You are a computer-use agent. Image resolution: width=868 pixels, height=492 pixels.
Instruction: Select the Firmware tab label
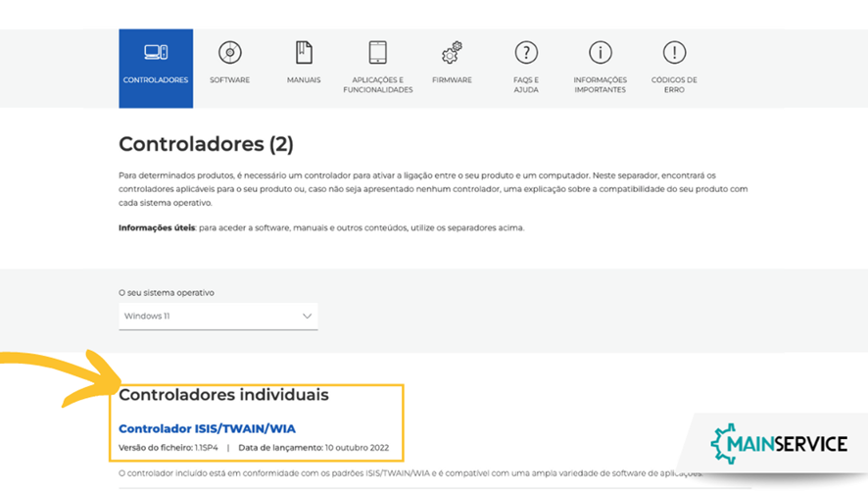(452, 80)
